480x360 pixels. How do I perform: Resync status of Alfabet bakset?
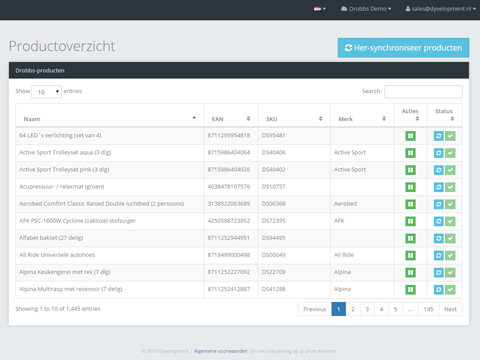439,238
